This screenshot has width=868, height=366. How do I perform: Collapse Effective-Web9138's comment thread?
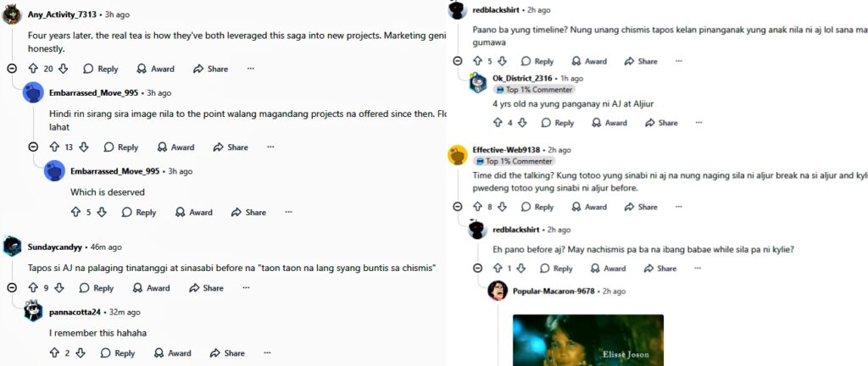[458, 207]
